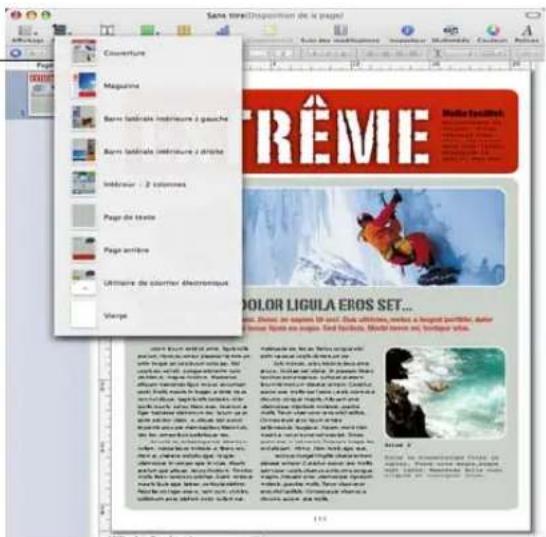This screenshot has height=537, width=546.
Task: Click the red TRÊME title banner
Action: tap(380, 131)
